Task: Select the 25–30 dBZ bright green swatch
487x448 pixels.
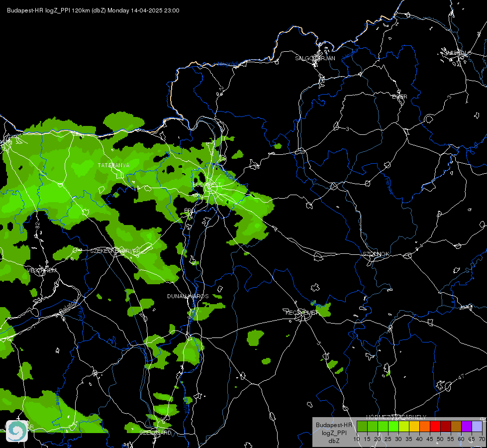Action: (393, 426)
